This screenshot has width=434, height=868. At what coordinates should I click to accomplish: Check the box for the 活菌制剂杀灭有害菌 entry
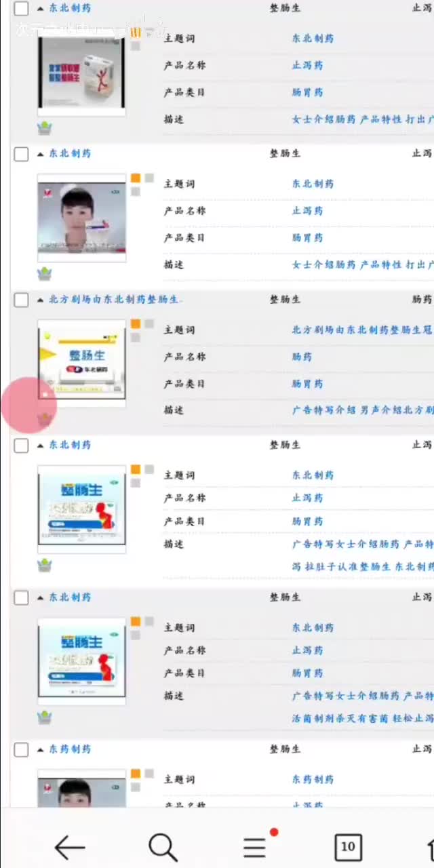[22, 597]
